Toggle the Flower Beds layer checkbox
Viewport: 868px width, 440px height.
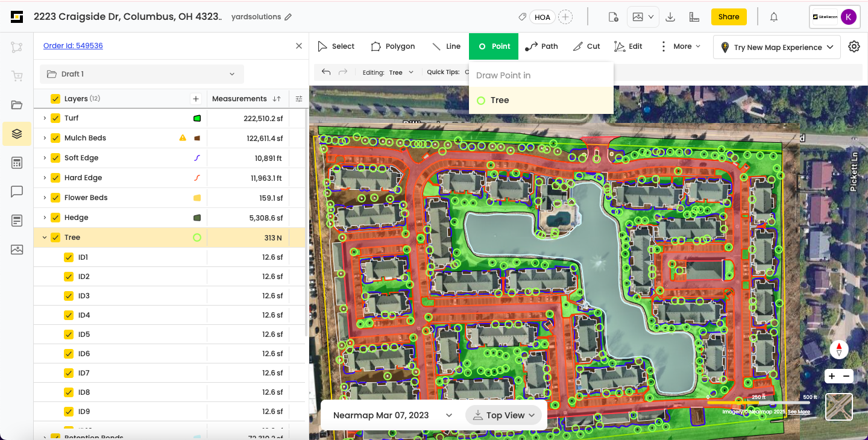[x=55, y=198]
